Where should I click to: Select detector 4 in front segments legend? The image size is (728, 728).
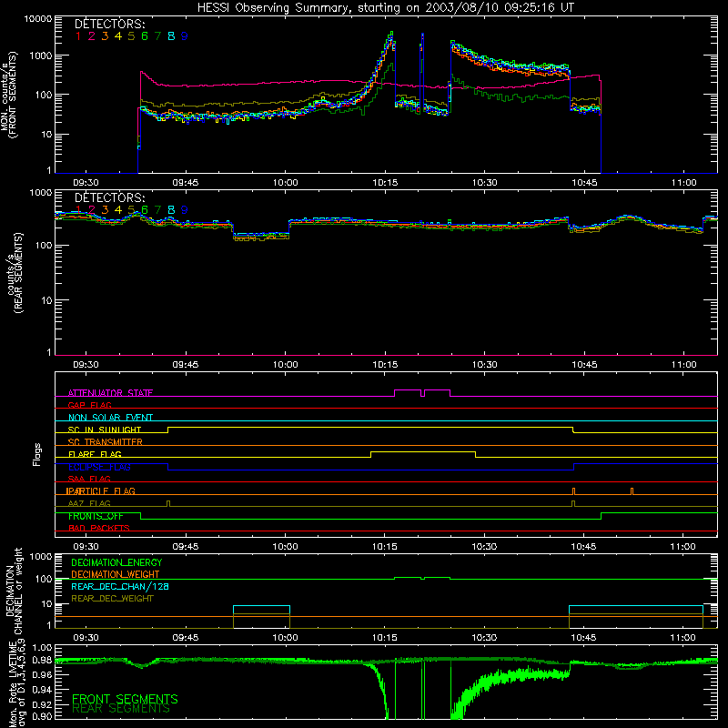[x=118, y=36]
